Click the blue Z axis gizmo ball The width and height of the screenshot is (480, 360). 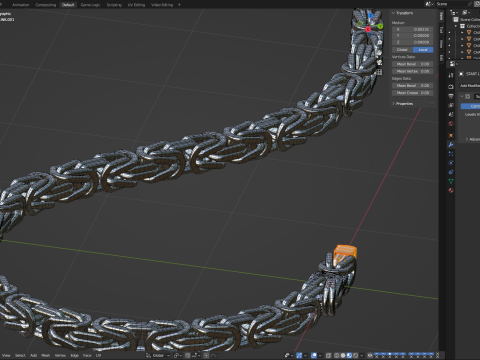(371, 15)
